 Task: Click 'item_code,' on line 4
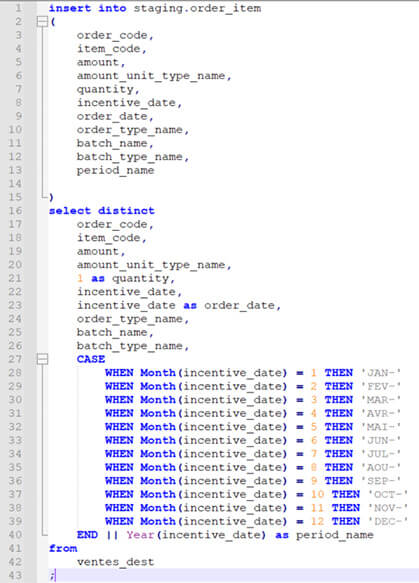tap(112, 49)
